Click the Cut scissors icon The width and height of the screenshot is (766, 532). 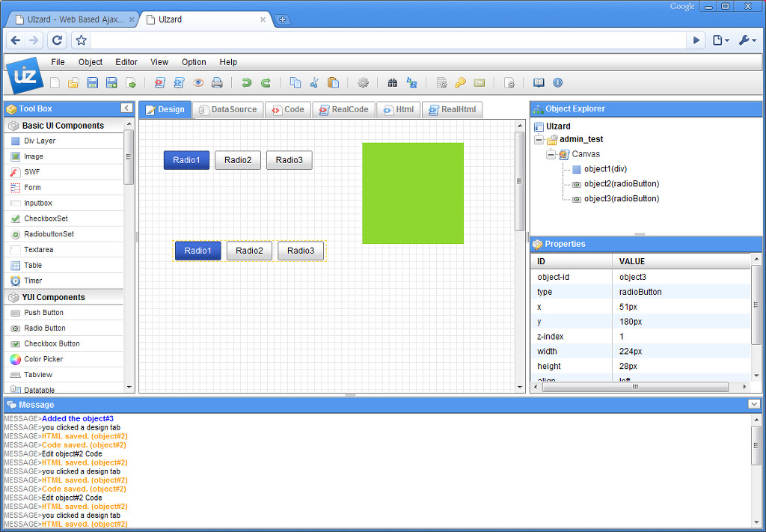pos(314,82)
